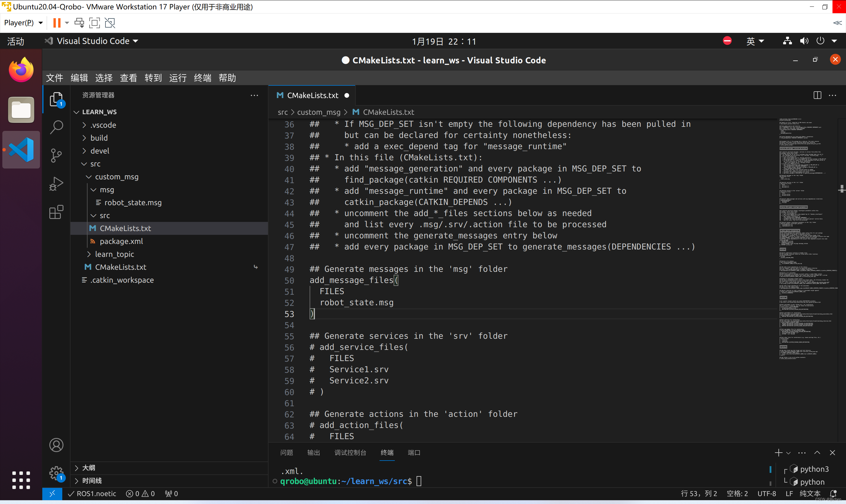The height and width of the screenshot is (504, 846).
Task: Click the ports forwarded indicator in status bar
Action: [171, 493]
